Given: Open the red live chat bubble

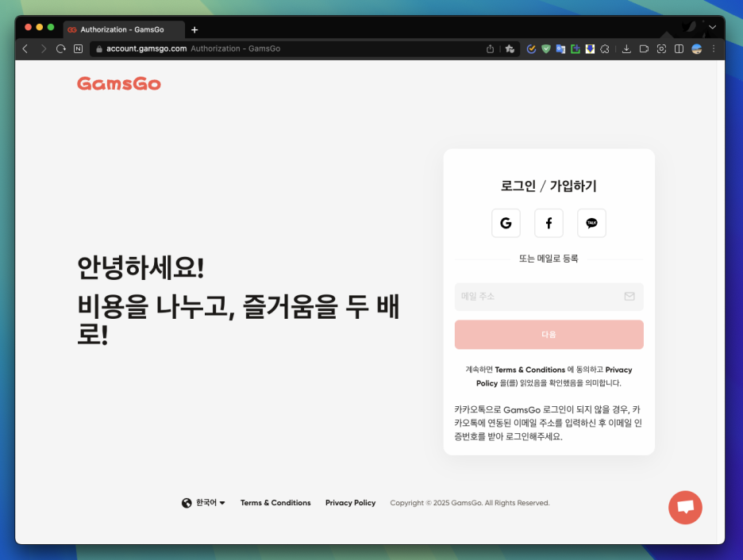Looking at the screenshot, I should point(685,508).
